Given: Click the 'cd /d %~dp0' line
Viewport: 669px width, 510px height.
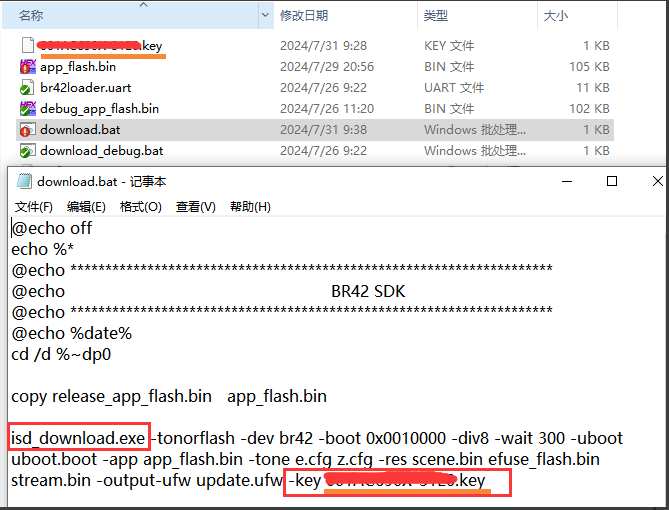Looking at the screenshot, I should pos(61,355).
